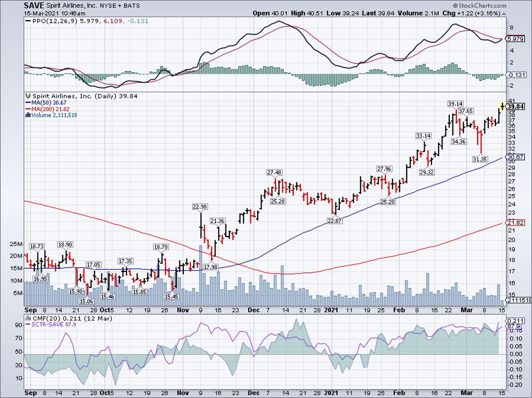
Task: Click the 25M volume axis label
Action: [x=17, y=244]
